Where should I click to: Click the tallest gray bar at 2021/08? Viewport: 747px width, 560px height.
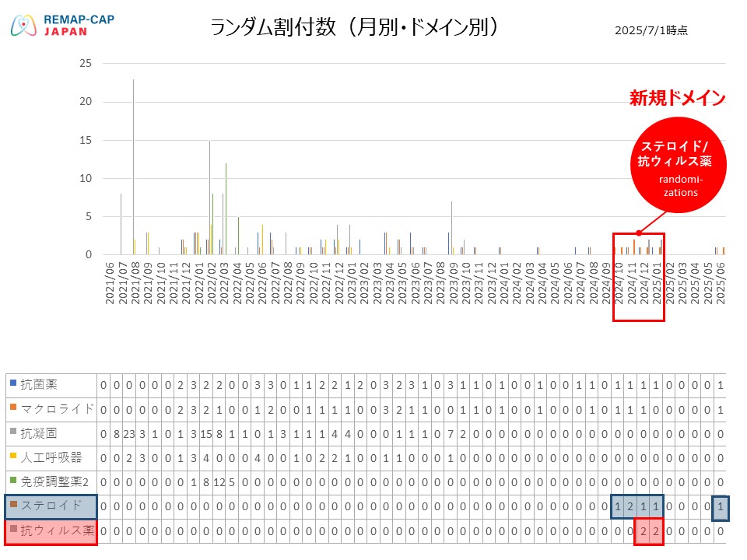pyautogui.click(x=133, y=166)
